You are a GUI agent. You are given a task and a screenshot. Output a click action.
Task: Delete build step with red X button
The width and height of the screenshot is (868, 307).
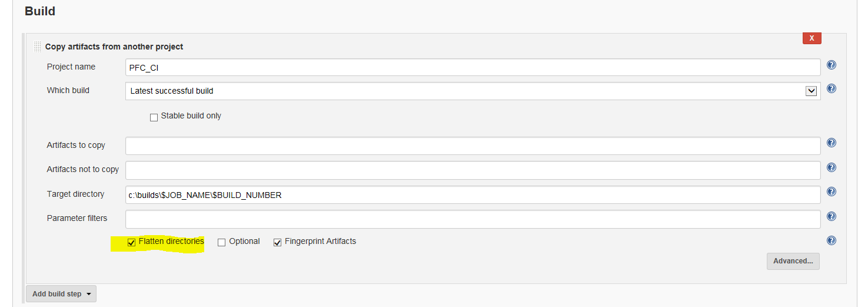(812, 38)
